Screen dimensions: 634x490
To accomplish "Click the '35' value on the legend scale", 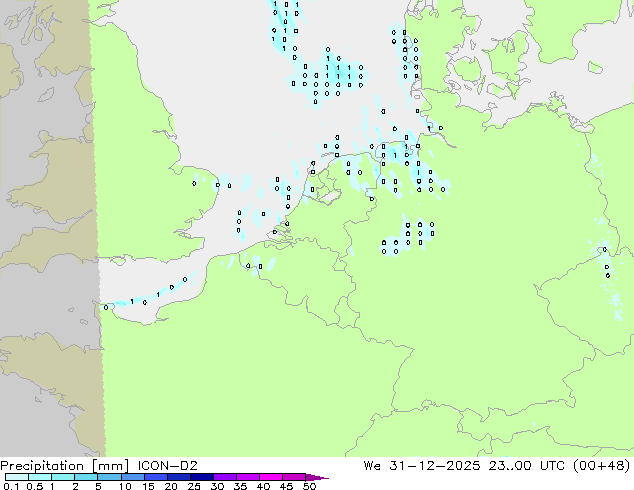I will [240, 486].
